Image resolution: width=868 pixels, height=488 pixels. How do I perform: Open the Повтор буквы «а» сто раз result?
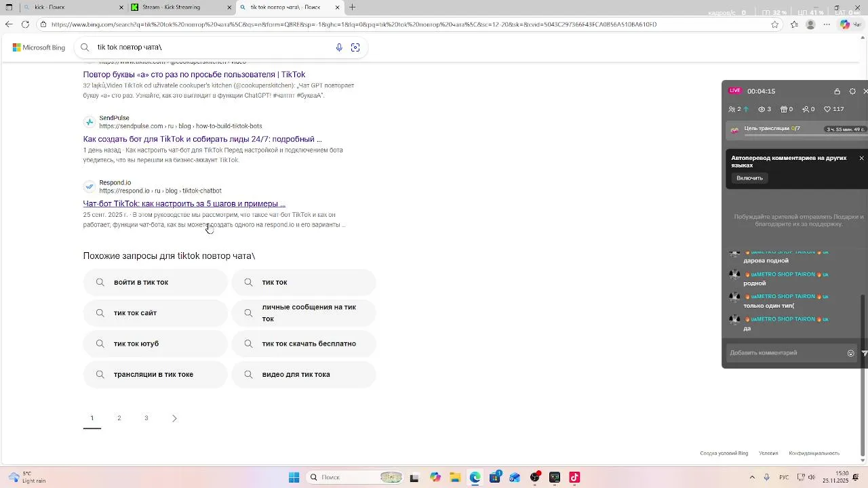tap(194, 75)
